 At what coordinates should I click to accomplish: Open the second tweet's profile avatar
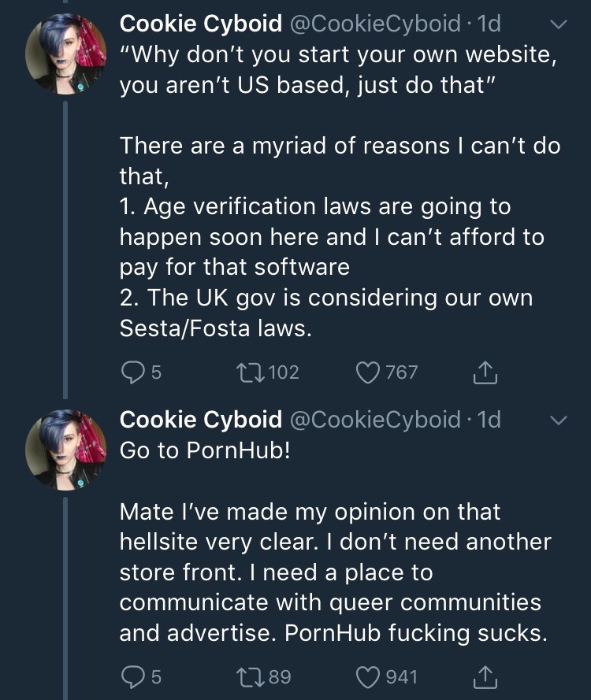coord(66,449)
